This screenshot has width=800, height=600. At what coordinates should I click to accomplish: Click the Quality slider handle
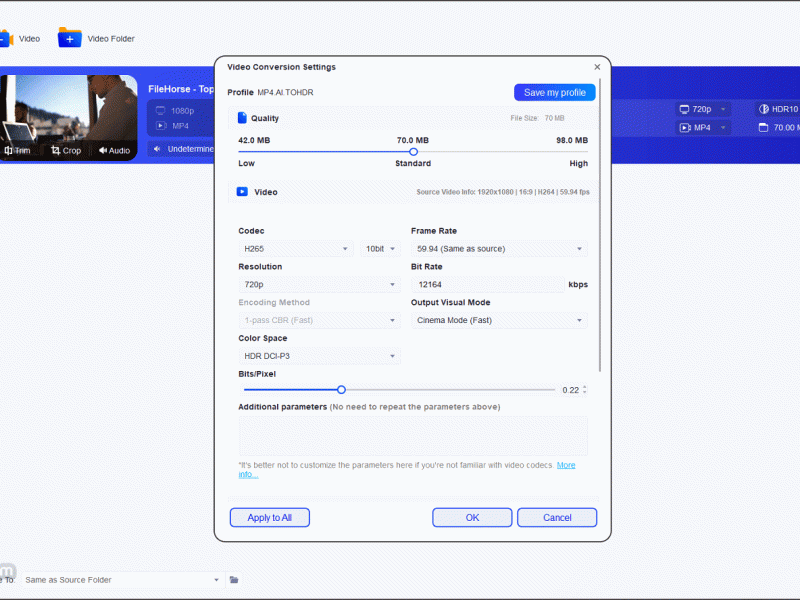pyautogui.click(x=413, y=152)
